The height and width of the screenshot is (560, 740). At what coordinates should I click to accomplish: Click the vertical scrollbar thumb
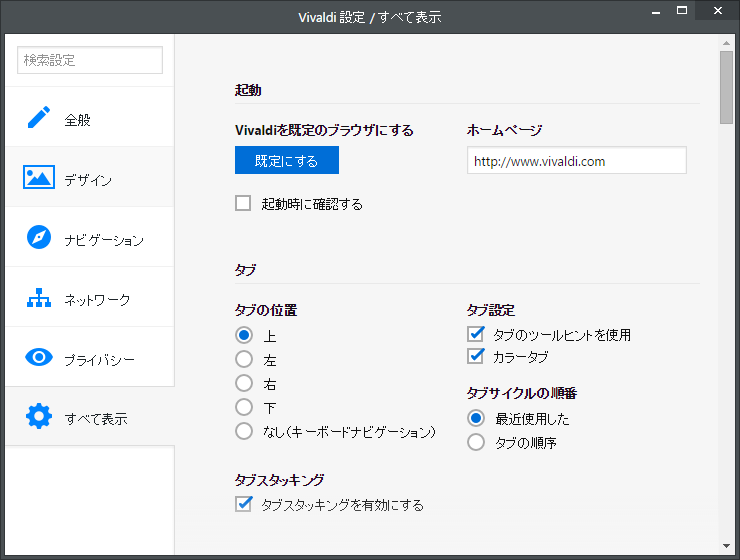[x=726, y=87]
